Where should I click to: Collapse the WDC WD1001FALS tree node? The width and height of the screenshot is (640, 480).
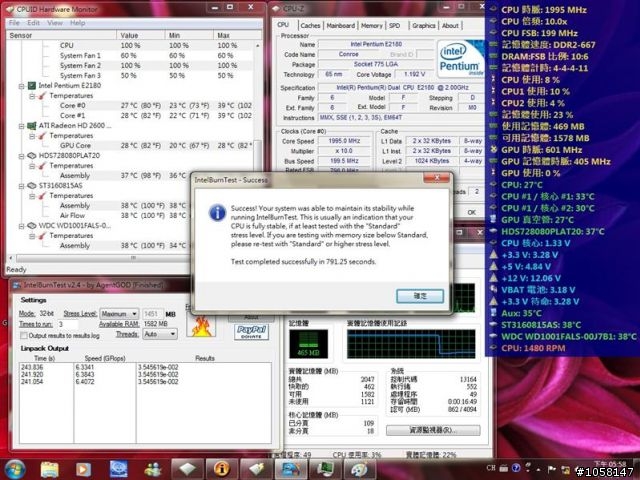point(21,226)
